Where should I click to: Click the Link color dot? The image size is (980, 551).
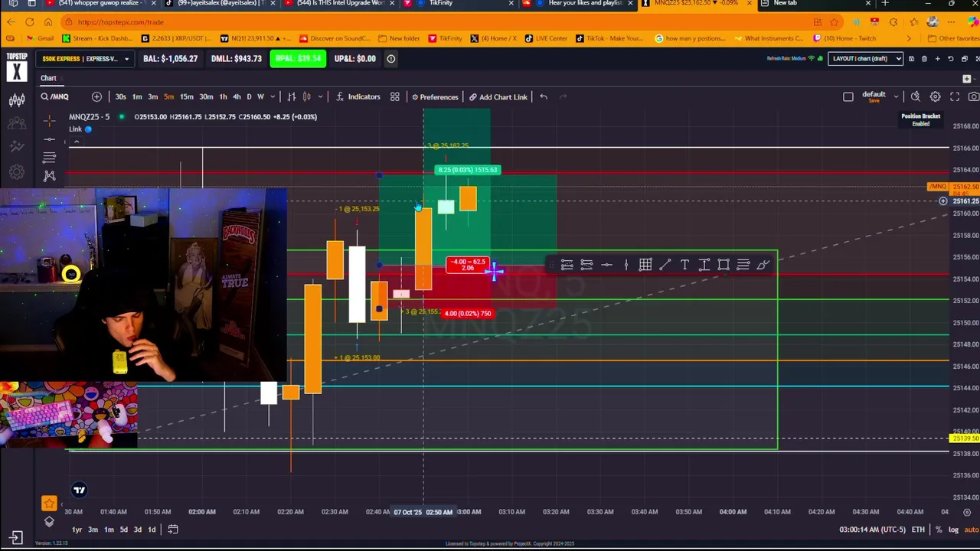[x=88, y=129]
